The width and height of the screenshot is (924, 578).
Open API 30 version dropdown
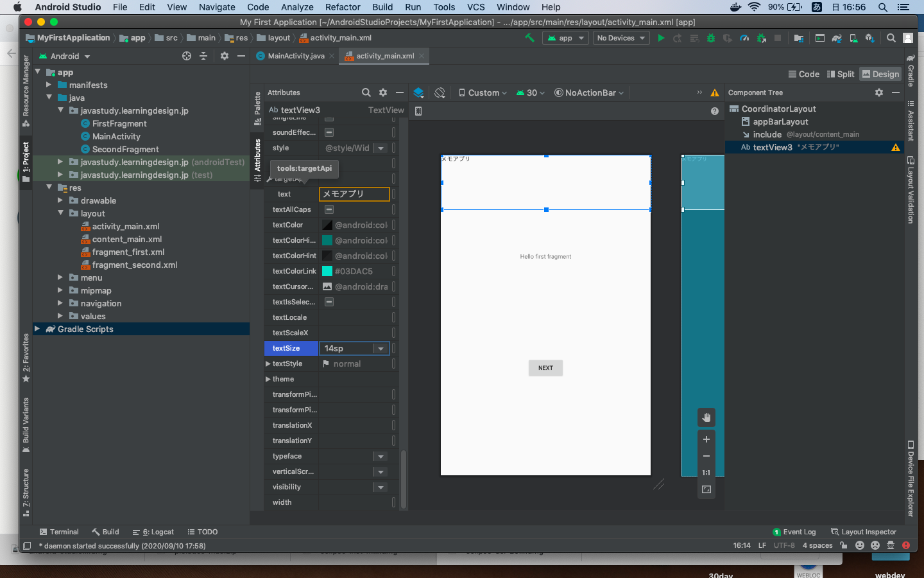[x=531, y=92]
